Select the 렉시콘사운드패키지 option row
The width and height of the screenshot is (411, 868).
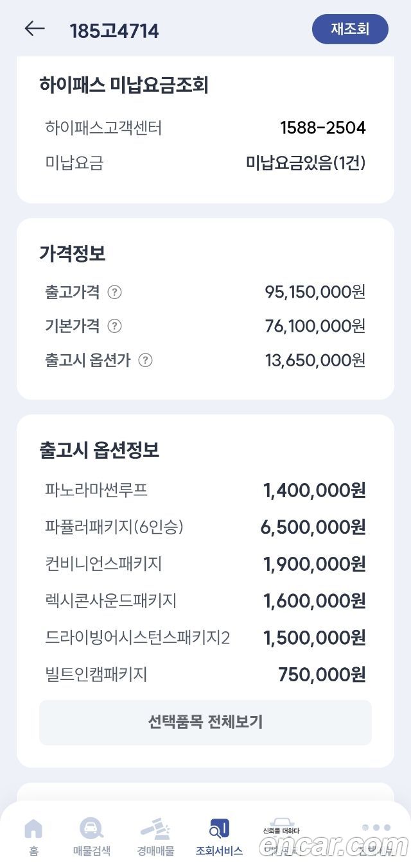point(205,601)
